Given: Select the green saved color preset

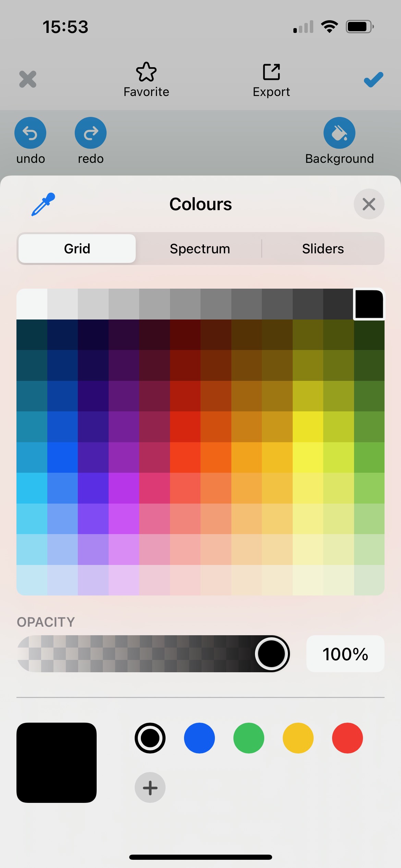Looking at the screenshot, I should 249,738.
